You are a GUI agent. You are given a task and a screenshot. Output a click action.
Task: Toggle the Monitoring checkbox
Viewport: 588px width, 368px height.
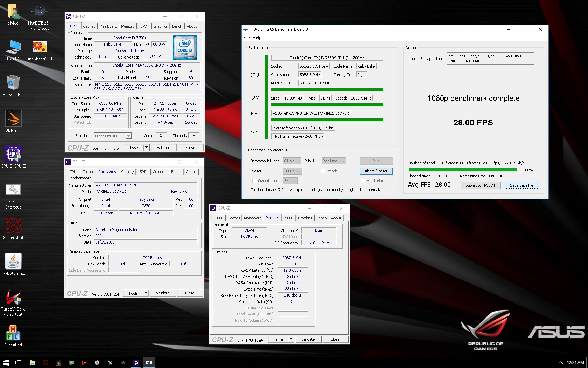pyautogui.click(x=363, y=181)
